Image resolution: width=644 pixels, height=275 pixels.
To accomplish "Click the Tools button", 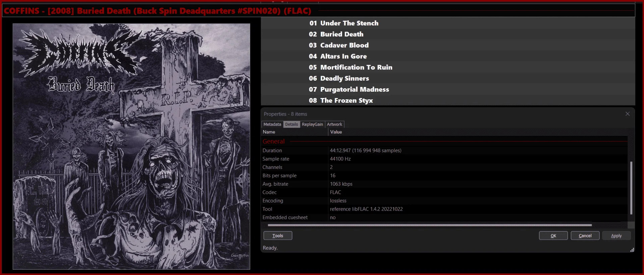I will 278,236.
